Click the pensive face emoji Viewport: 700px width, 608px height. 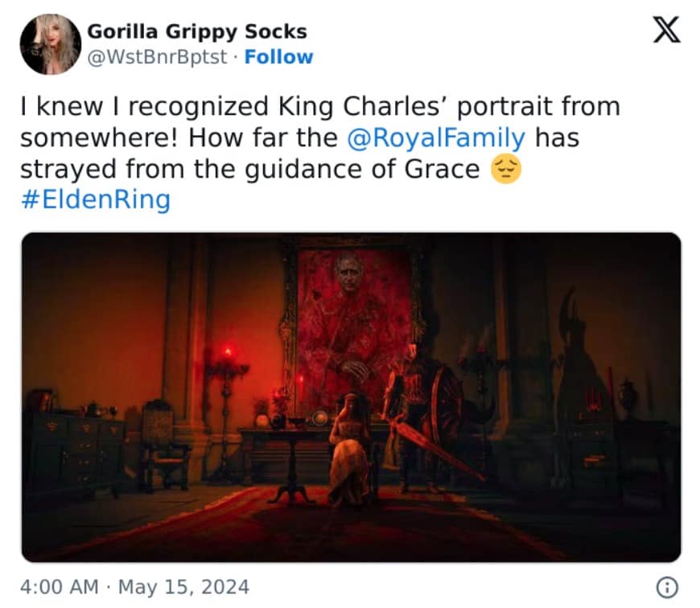[506, 169]
